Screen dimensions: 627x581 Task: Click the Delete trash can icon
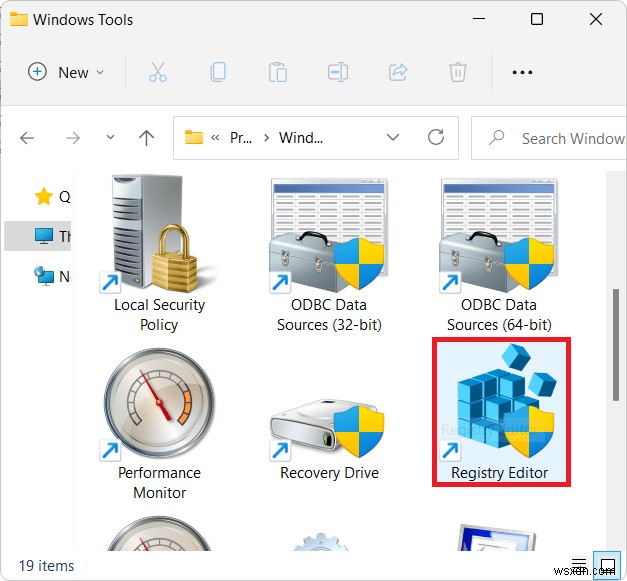(x=458, y=72)
